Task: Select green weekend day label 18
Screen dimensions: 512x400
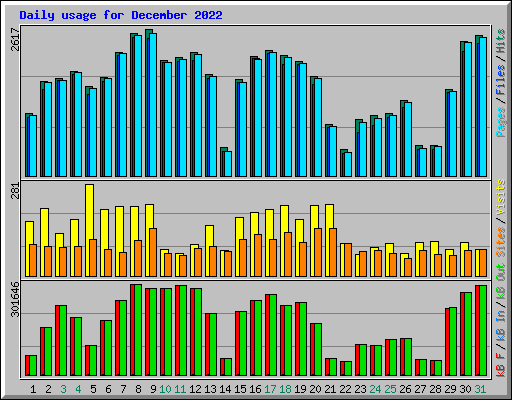Action: point(285,389)
